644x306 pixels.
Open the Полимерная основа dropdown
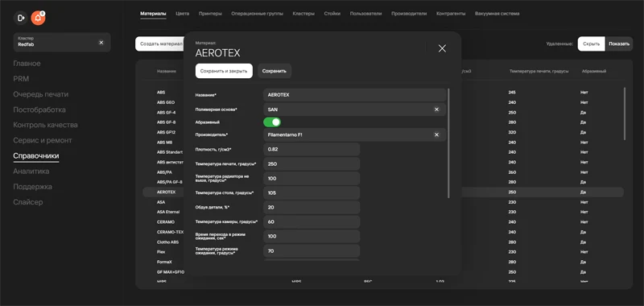354,110
